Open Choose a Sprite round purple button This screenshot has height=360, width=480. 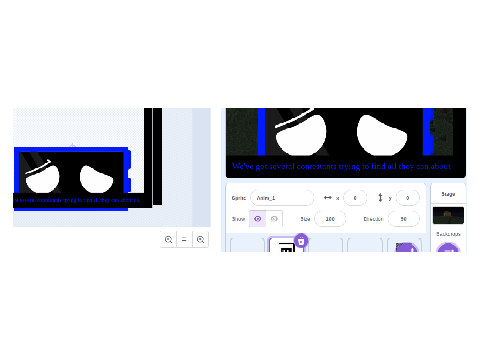406,248
